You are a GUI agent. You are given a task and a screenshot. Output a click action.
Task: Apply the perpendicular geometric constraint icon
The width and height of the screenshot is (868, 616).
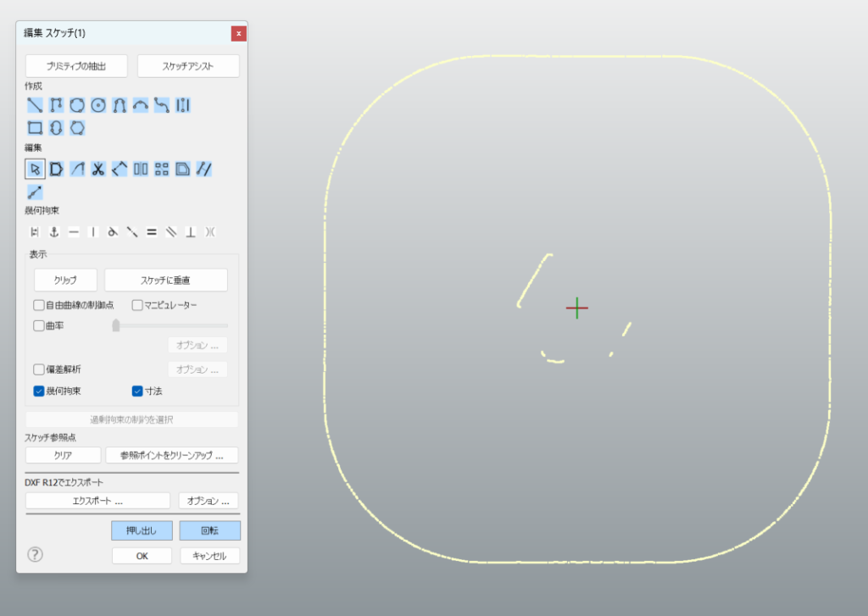[191, 231]
